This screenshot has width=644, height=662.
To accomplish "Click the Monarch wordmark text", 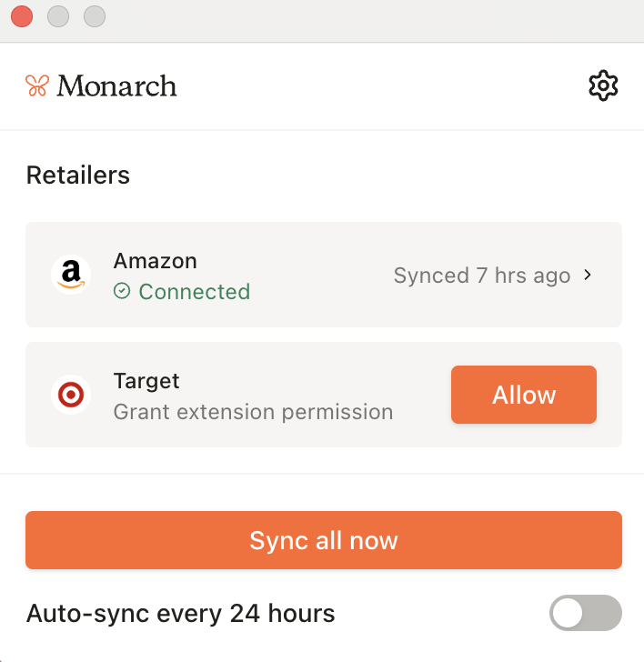I will (116, 86).
